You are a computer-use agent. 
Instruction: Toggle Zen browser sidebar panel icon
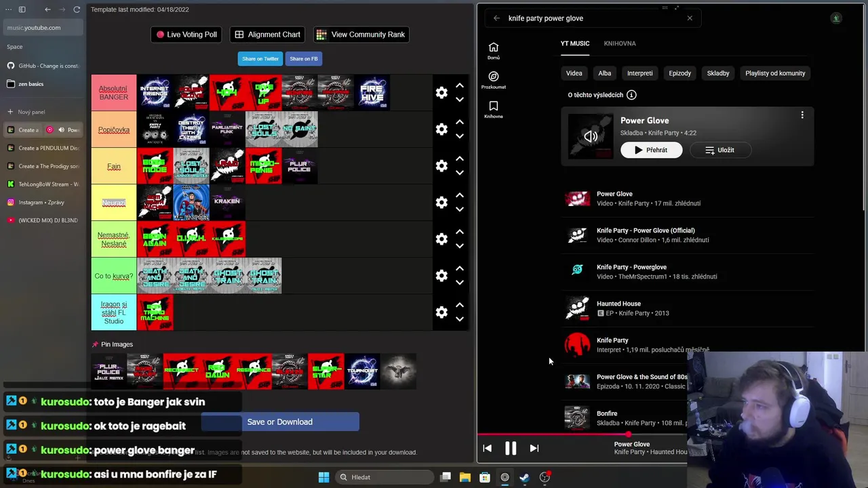pos(22,9)
